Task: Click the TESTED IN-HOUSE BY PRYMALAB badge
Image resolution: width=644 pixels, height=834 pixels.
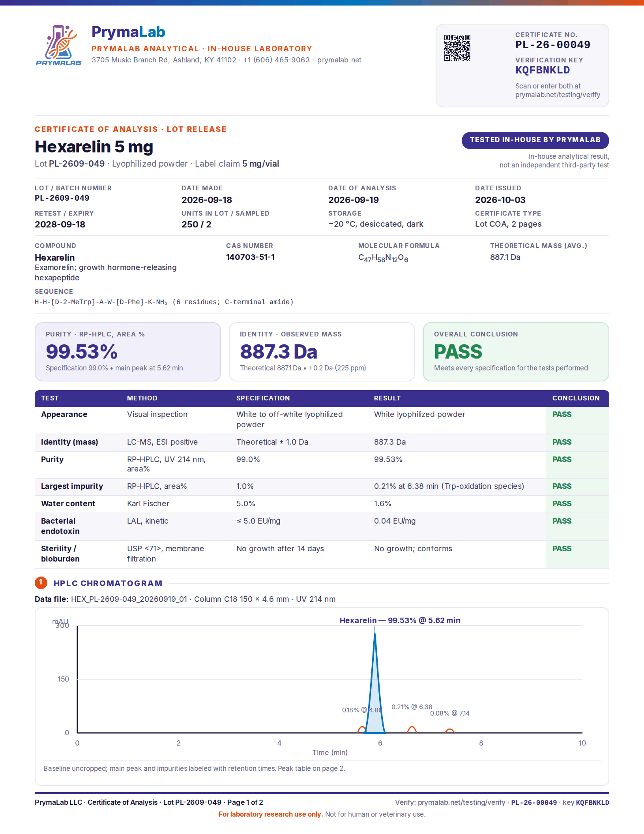Action: [x=535, y=140]
